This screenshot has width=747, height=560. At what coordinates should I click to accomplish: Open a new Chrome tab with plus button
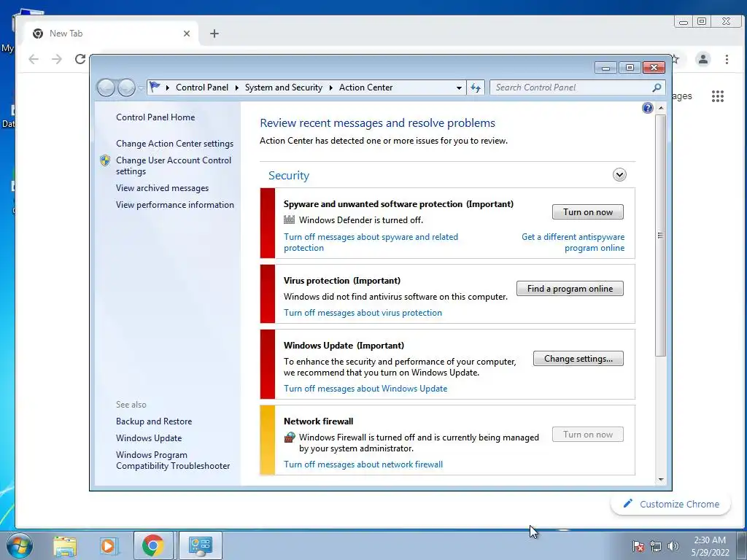pos(214,34)
